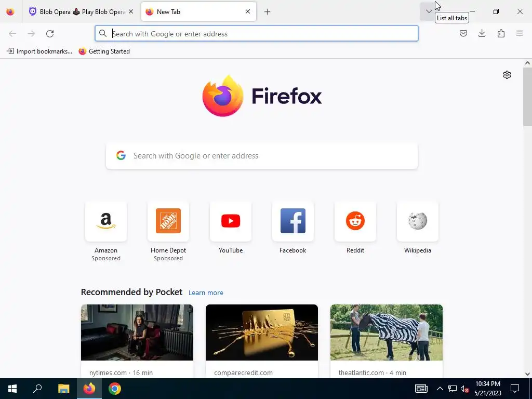The image size is (532, 399).
Task: Open the Getting Started bookmark
Action: point(104,51)
